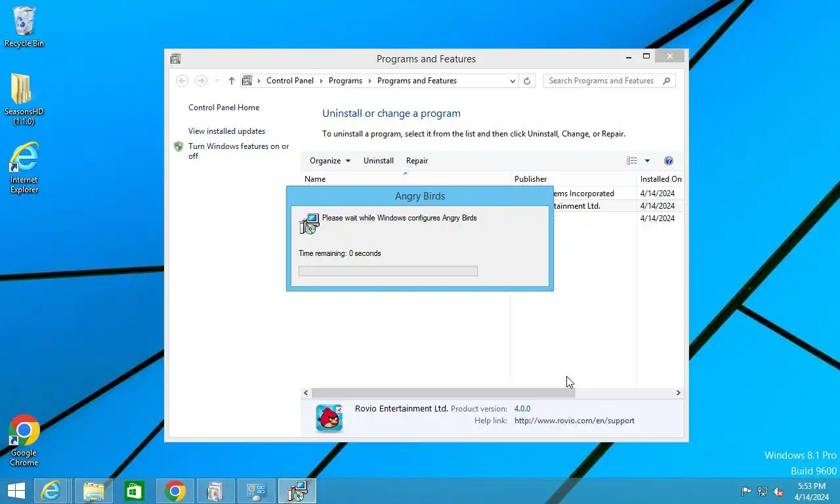Click the Control Panel breadcrumb
The width and height of the screenshot is (840, 504).
290,81
